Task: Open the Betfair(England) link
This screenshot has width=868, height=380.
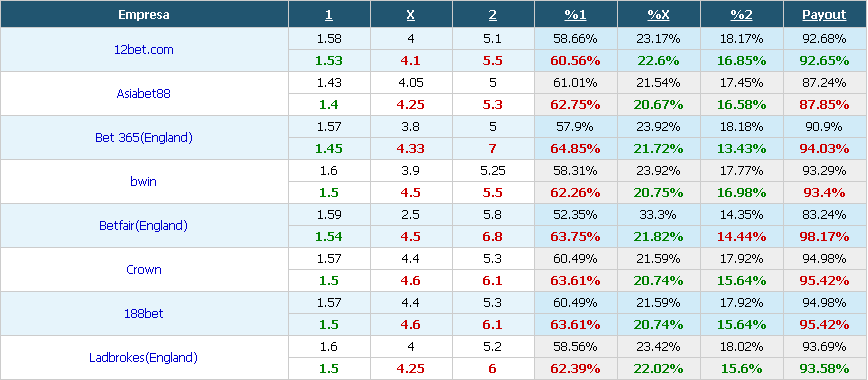Action: point(143,225)
